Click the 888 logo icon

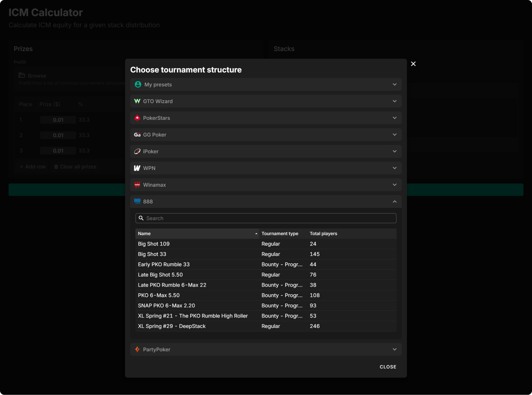[137, 201]
